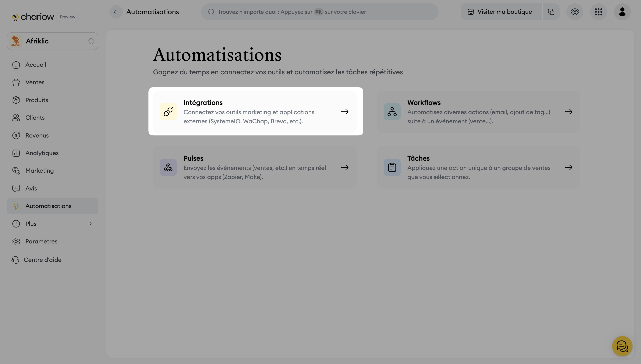
Task: Open Workflows via its arrow
Action: (x=568, y=112)
